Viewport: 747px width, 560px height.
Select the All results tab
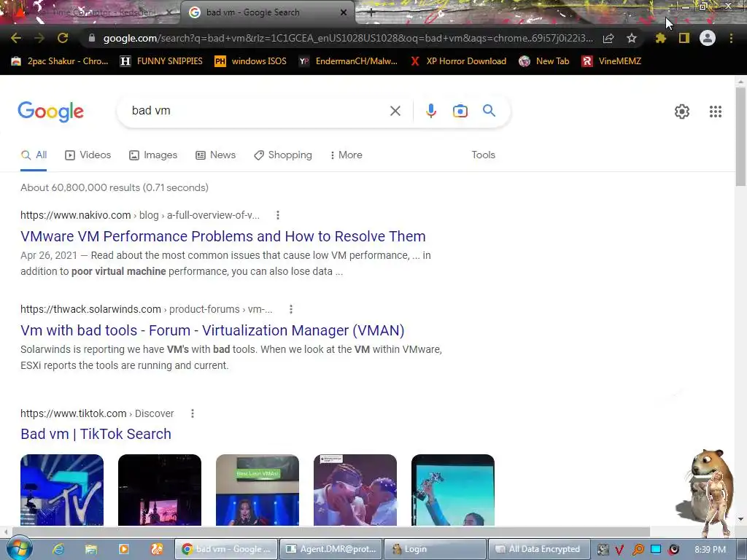coord(34,155)
